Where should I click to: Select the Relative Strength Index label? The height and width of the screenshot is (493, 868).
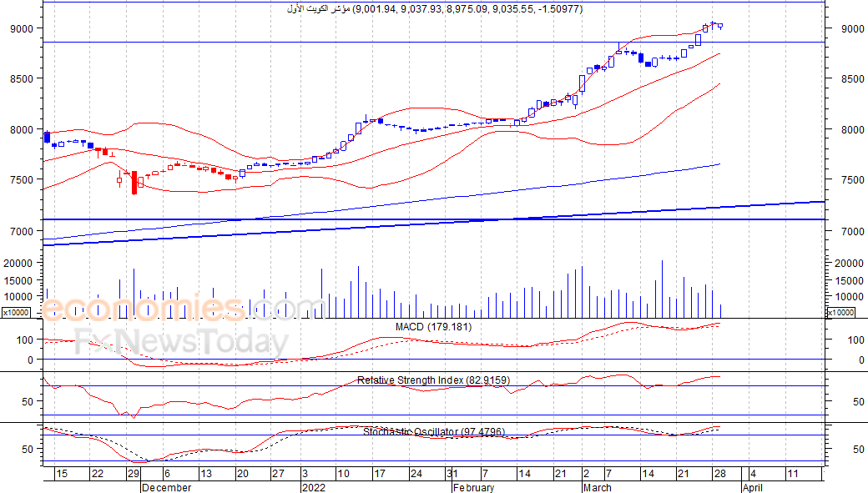click(x=433, y=380)
